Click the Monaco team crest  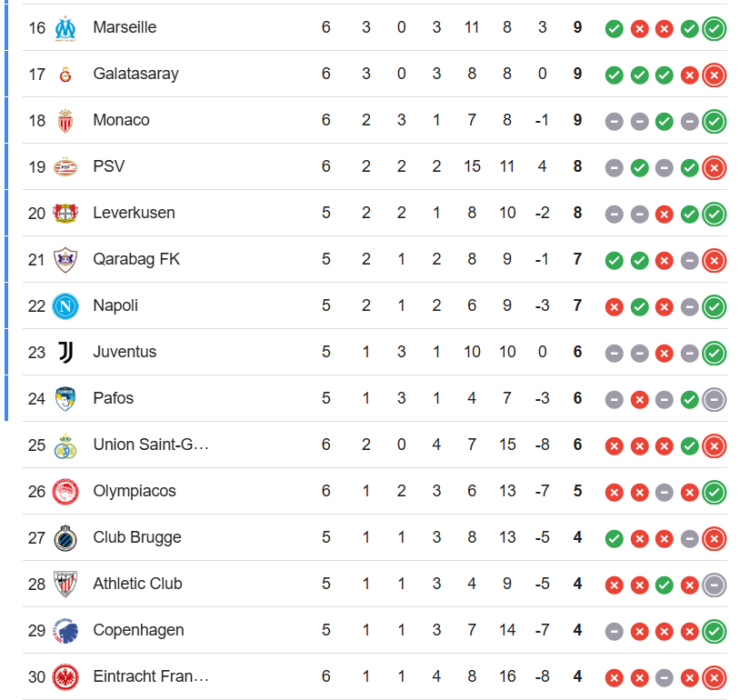65,121
